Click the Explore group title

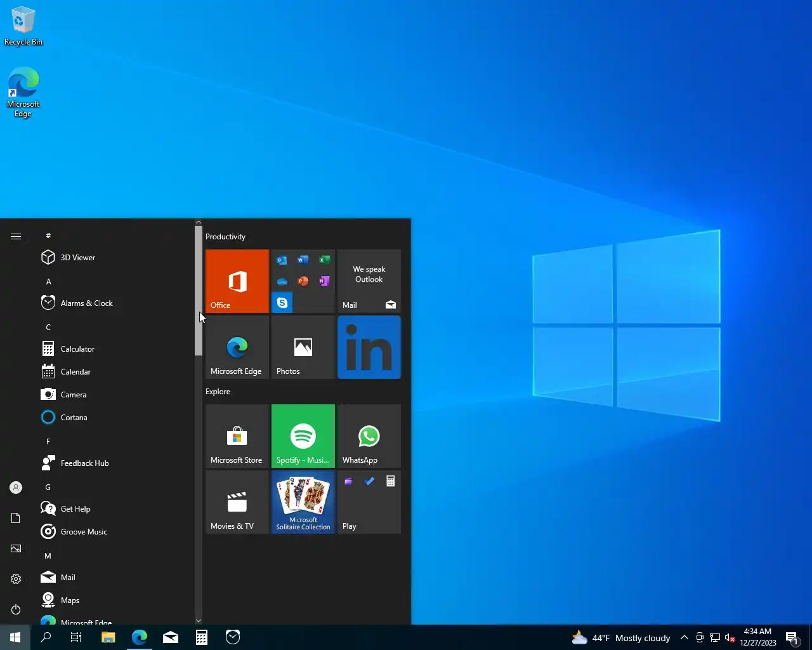[218, 392]
